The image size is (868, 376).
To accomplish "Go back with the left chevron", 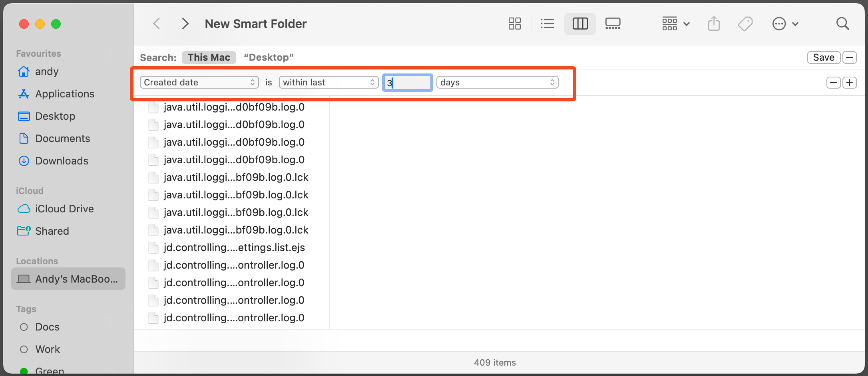I will [157, 24].
